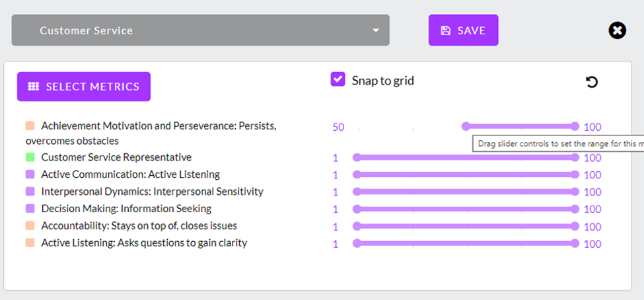Click the green Customer Service Representative swatch
The height and width of the screenshot is (300, 644).
click(x=30, y=157)
